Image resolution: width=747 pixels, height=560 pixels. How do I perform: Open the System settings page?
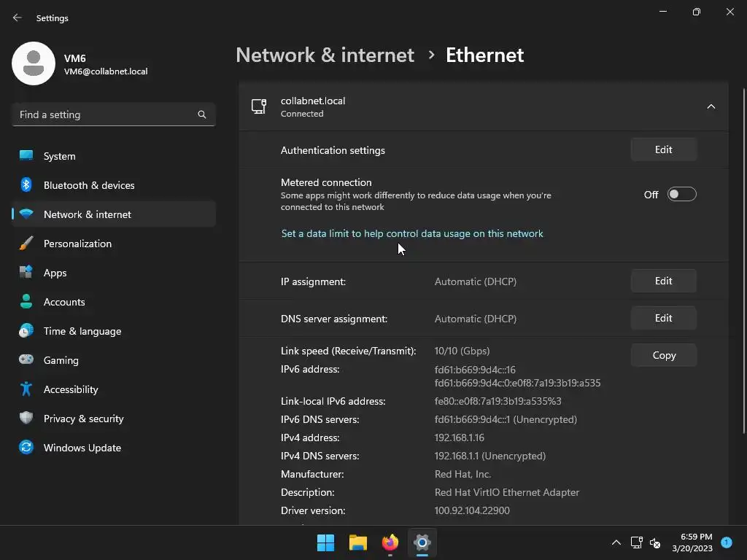pos(60,156)
